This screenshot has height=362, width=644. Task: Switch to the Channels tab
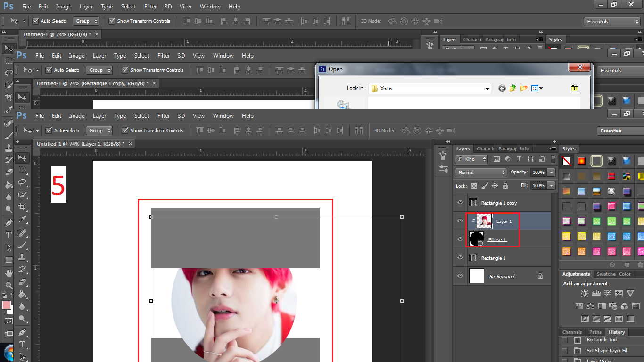(x=572, y=332)
